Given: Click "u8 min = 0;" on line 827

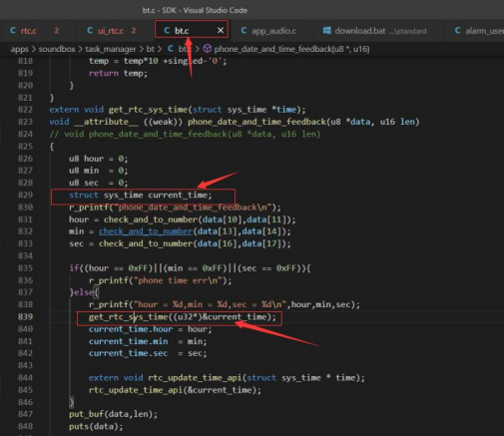Looking at the screenshot, I should pyautogui.click(x=99, y=171).
